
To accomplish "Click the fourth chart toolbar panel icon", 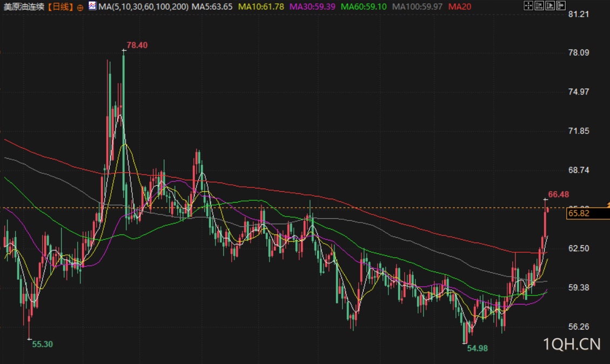I will 561,5.
